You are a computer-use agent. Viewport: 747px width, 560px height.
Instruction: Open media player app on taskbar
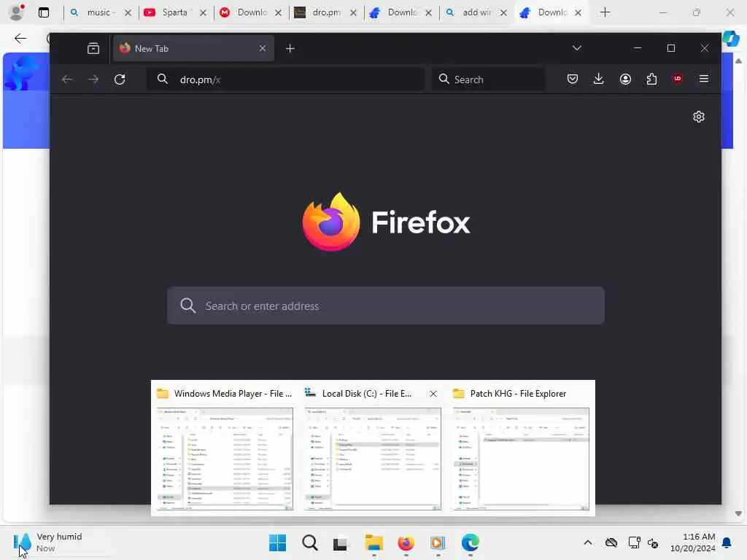[x=438, y=542]
